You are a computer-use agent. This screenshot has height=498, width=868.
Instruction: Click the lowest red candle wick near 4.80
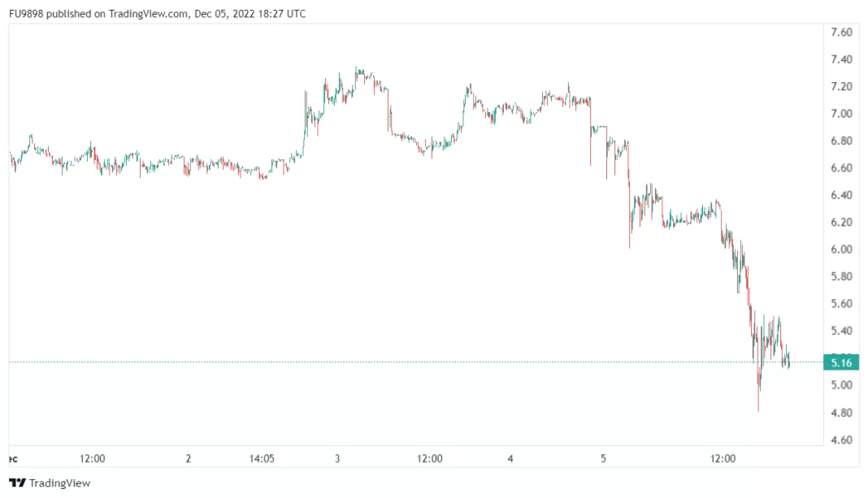pos(758,406)
